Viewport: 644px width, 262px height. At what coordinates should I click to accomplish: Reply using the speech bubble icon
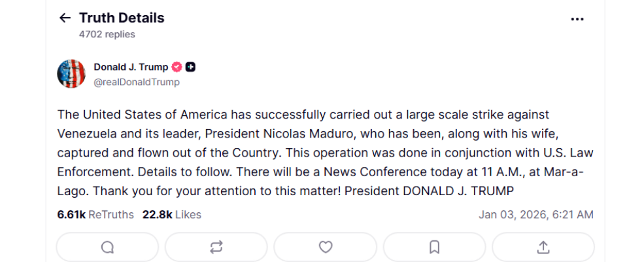click(108, 247)
